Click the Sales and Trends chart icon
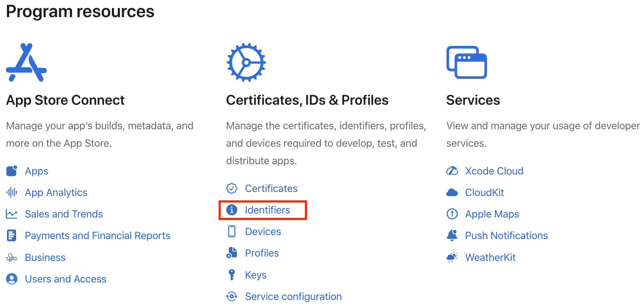The image size is (644, 308). (12, 214)
